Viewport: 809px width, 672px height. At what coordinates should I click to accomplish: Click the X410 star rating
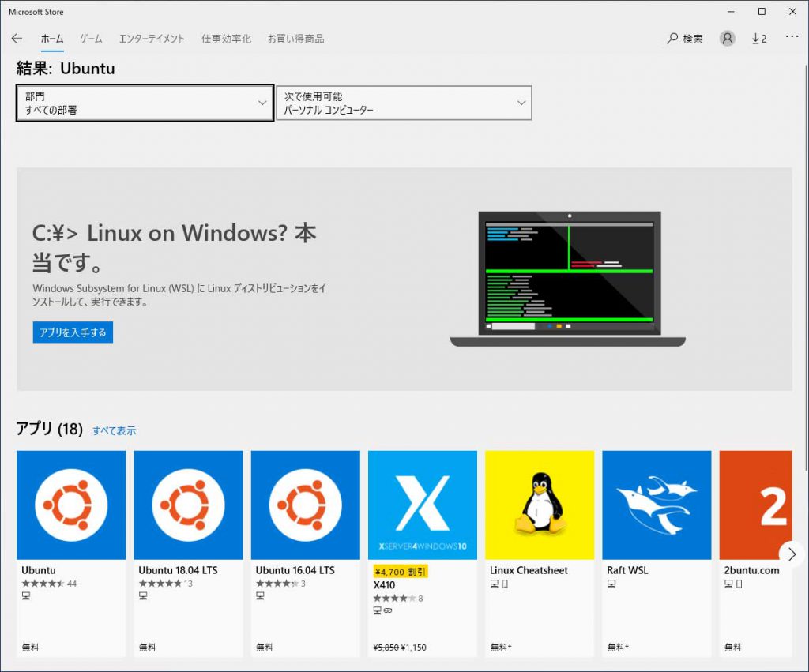[394, 599]
